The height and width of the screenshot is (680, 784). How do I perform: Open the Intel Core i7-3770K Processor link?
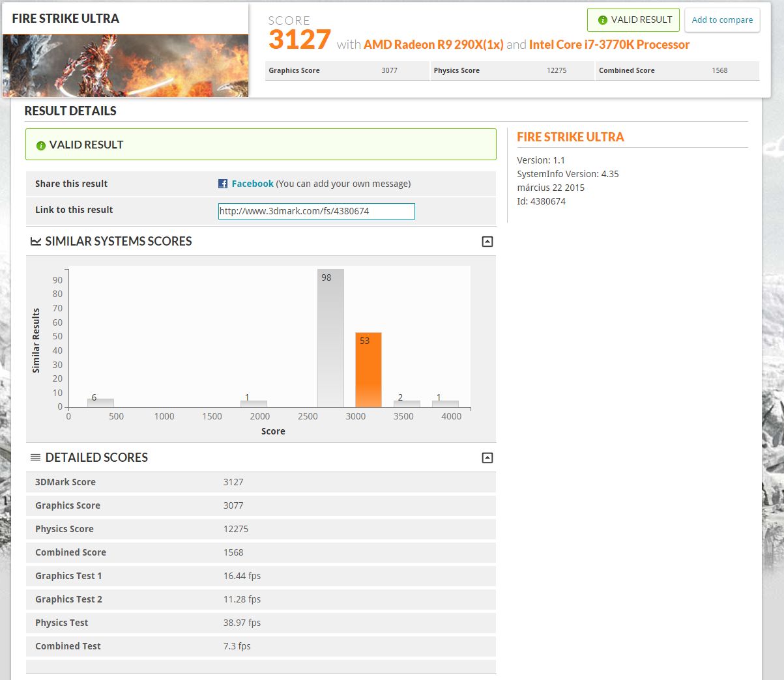point(609,44)
